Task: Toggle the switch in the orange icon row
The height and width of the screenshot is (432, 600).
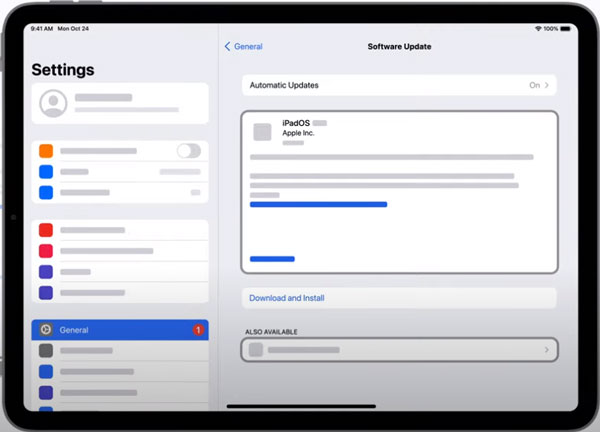Action: pos(189,151)
